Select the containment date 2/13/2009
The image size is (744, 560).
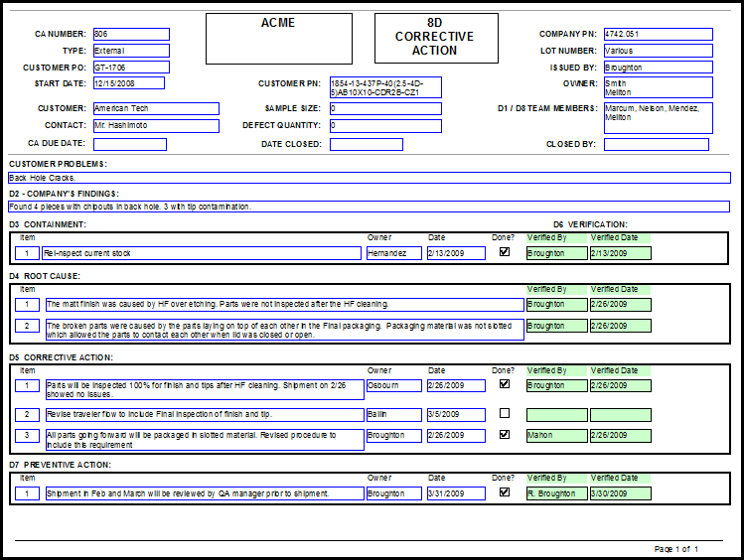click(456, 253)
